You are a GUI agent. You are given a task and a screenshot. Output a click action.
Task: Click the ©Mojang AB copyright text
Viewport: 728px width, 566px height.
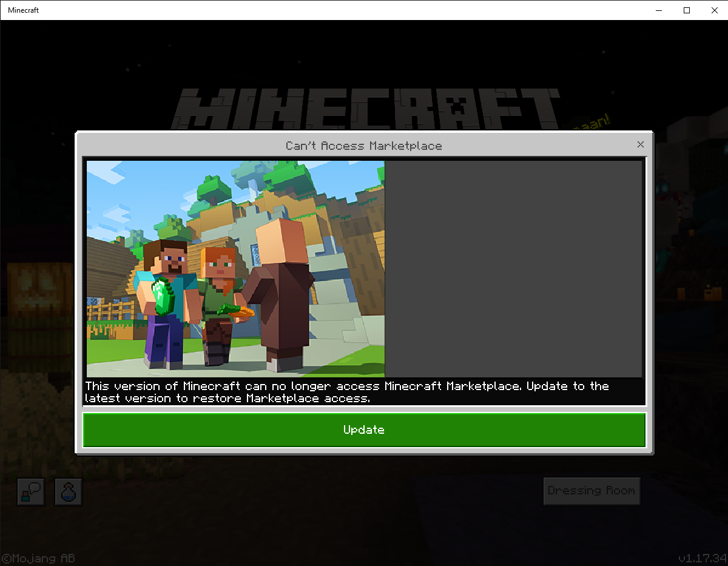click(x=38, y=558)
